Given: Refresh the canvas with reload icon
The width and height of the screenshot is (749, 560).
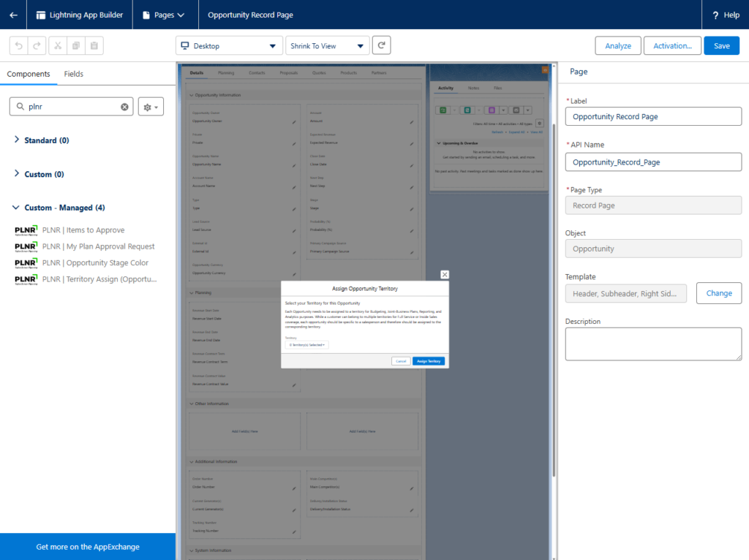Looking at the screenshot, I should pos(381,45).
